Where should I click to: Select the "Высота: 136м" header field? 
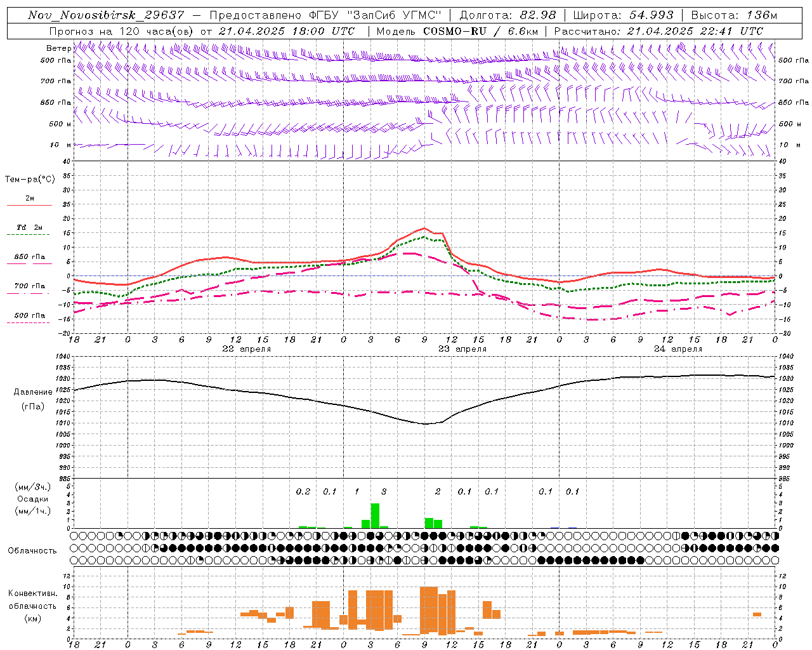pos(734,15)
